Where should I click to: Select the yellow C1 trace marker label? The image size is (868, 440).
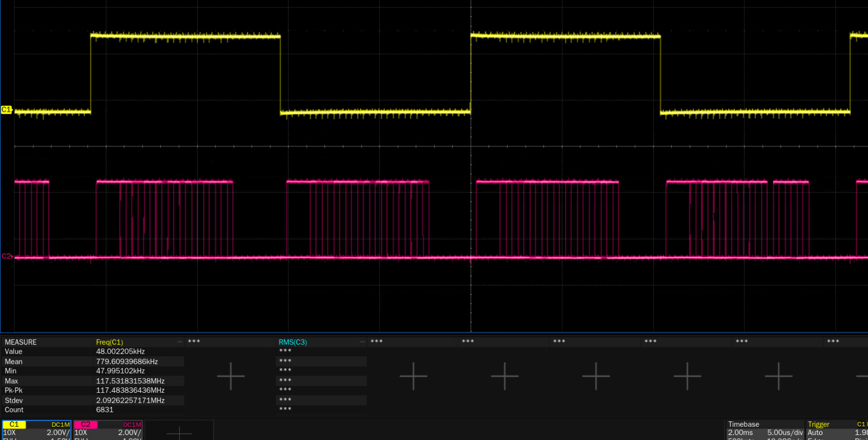pyautogui.click(x=6, y=110)
